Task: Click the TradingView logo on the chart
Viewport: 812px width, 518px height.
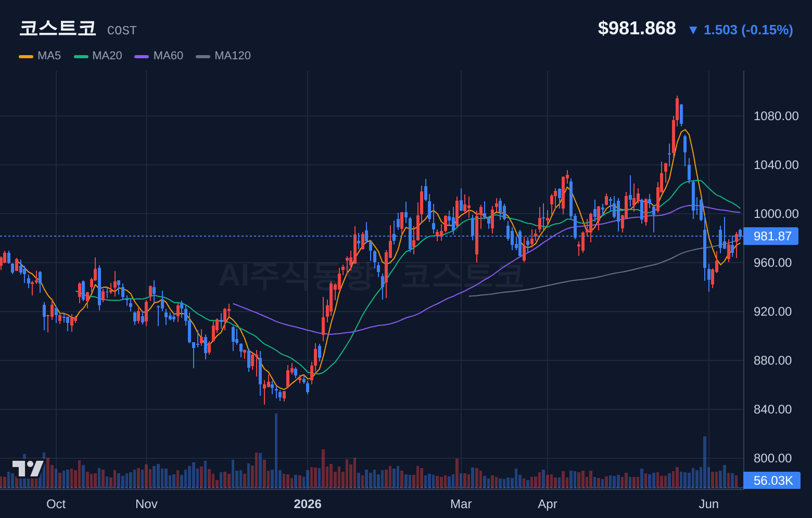Action: [x=28, y=469]
